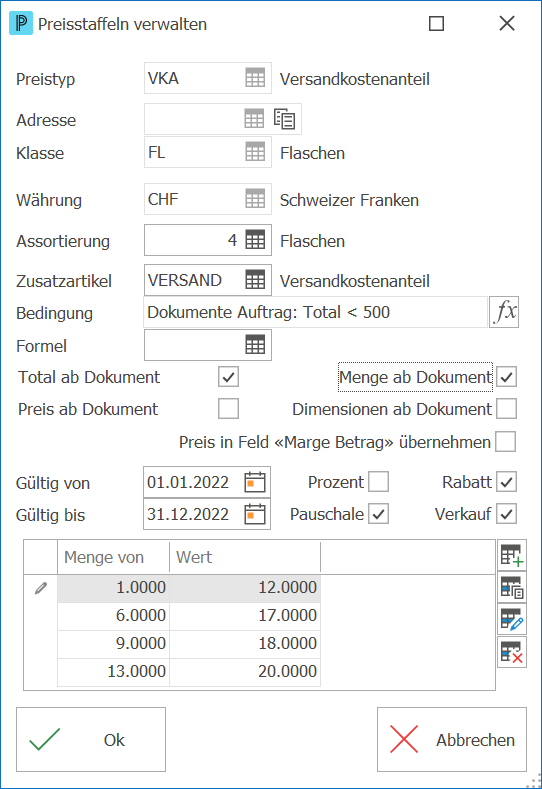Select the Wert cell 20.0000
Viewport: 542px width, 789px height.
tap(245, 672)
